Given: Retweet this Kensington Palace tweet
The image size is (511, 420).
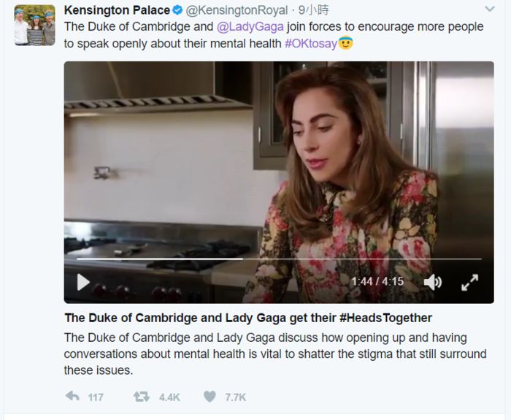Looking at the screenshot, I should (x=141, y=397).
